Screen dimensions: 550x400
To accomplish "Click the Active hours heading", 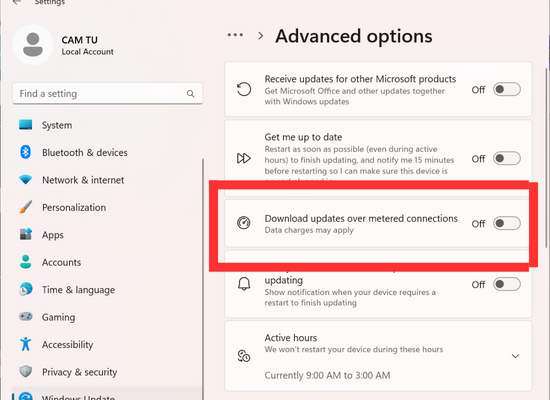I will (291, 338).
